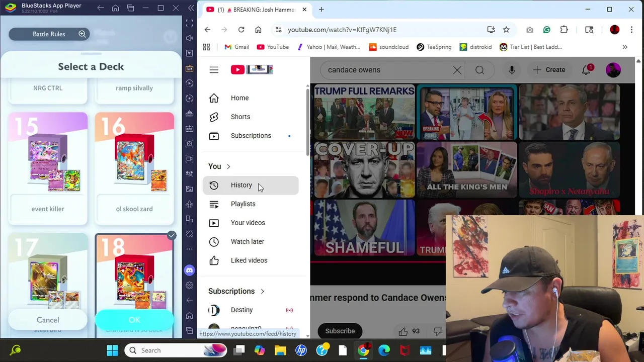Confirm deck with OK button
This screenshot has width=644, height=362.
(x=134, y=320)
